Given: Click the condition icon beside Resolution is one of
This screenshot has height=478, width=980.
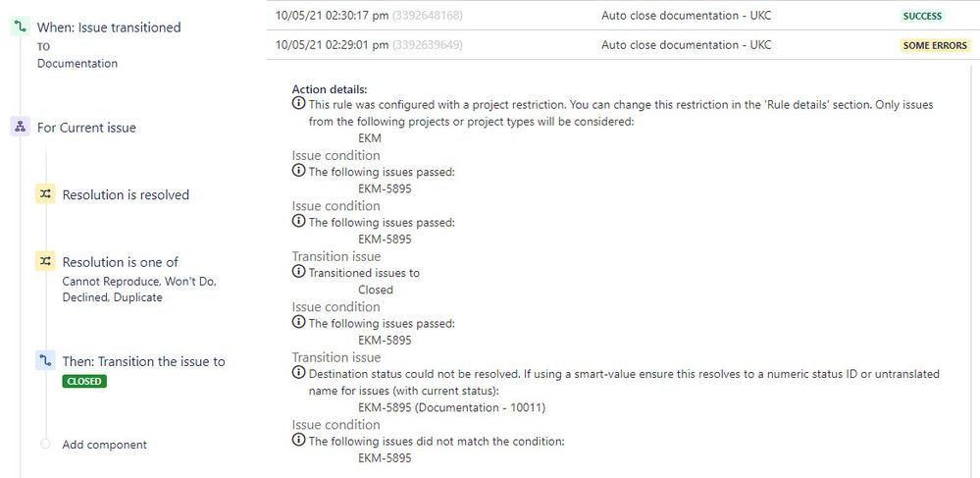Looking at the screenshot, I should pos(45,261).
